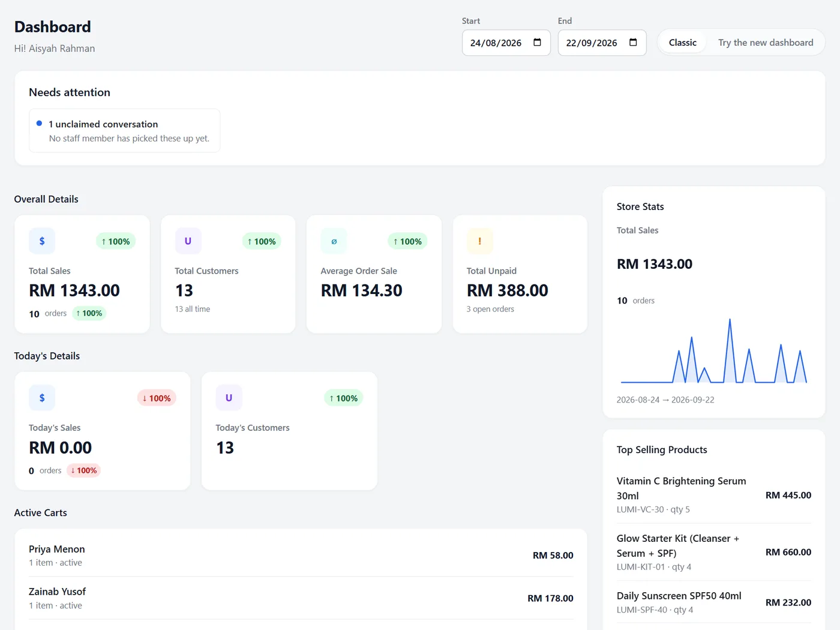The width and height of the screenshot is (840, 630).
Task: Click the 100% up badge on Total Sales
Action: pos(116,241)
